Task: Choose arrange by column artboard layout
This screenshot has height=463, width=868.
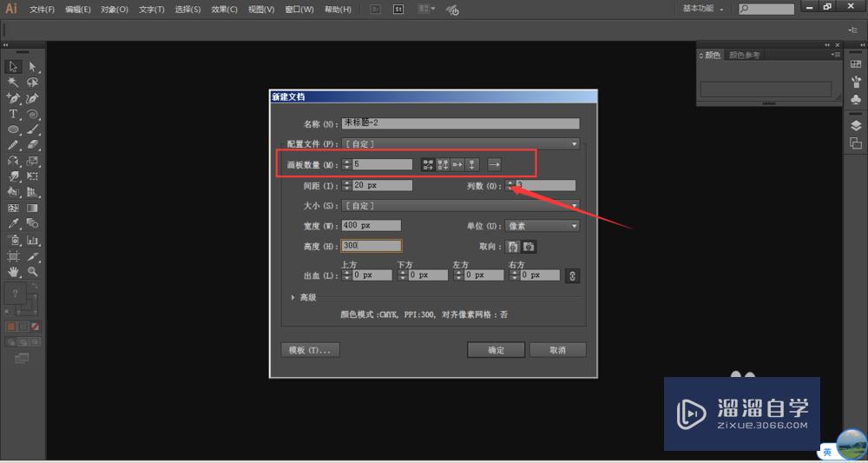Action: [471, 164]
